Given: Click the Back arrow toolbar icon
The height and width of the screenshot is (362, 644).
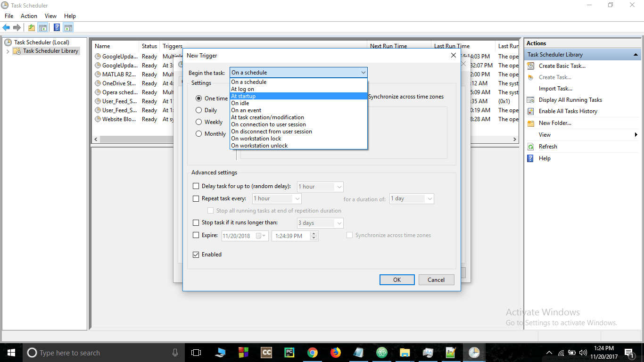Looking at the screenshot, I should 6,27.
